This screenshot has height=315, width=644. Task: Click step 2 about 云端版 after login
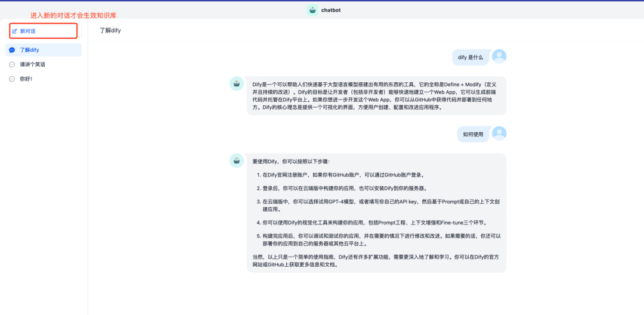pyautogui.click(x=342, y=189)
